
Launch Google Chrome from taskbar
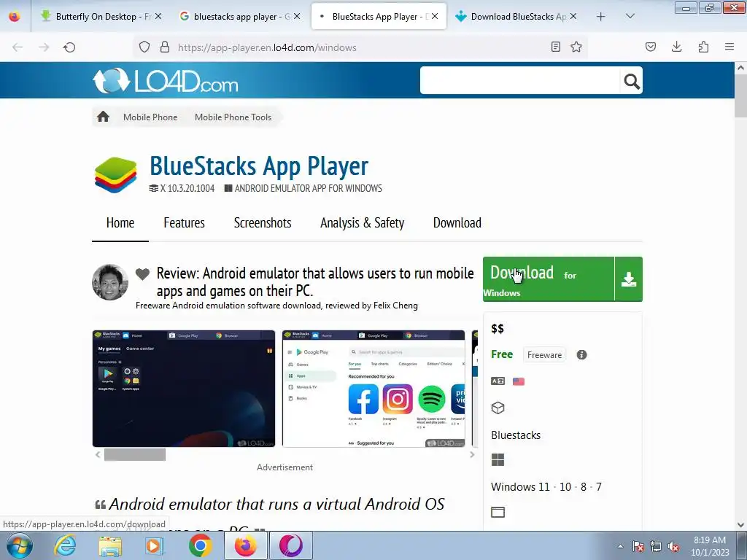[200, 545]
